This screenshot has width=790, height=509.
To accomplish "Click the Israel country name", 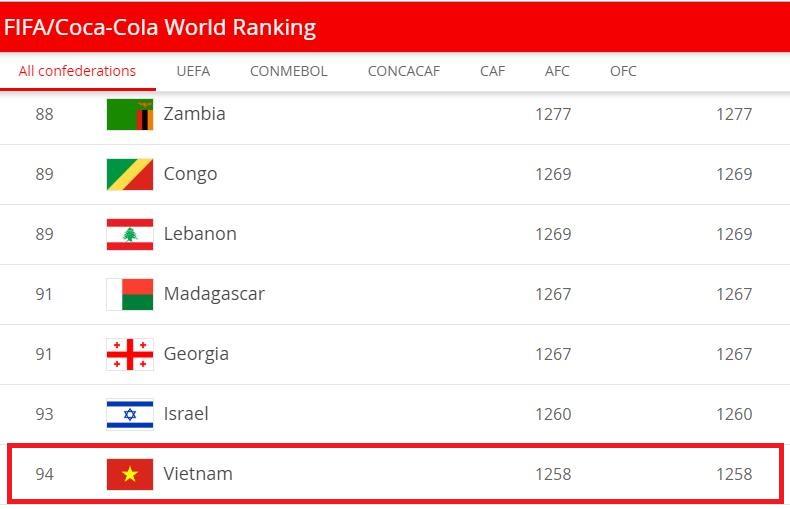I will 186,414.
